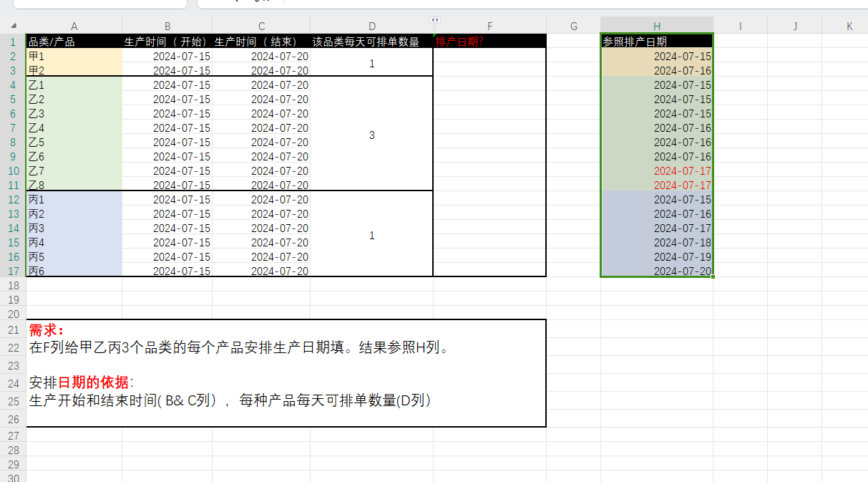The image size is (868, 482).
Task: Select the 乙8 product cell
Action: pyautogui.click(x=74, y=185)
